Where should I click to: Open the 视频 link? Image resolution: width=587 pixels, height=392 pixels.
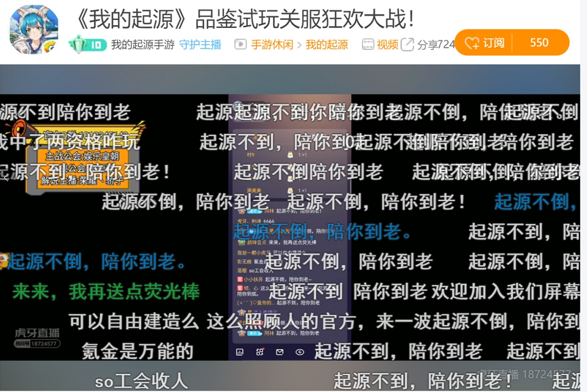pos(387,45)
